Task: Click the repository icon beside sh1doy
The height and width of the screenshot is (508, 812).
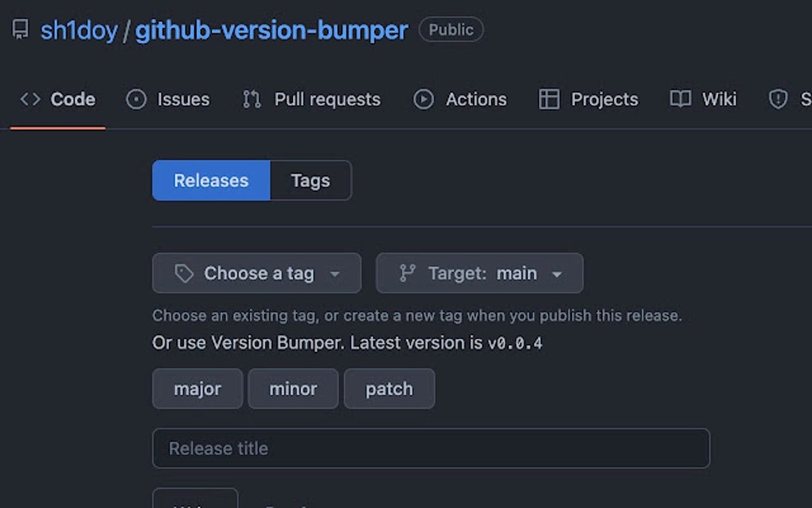Action: coord(21,30)
